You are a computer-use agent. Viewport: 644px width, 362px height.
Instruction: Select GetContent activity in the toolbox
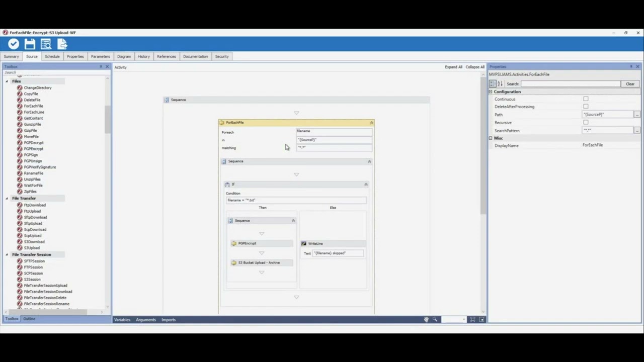click(x=33, y=118)
